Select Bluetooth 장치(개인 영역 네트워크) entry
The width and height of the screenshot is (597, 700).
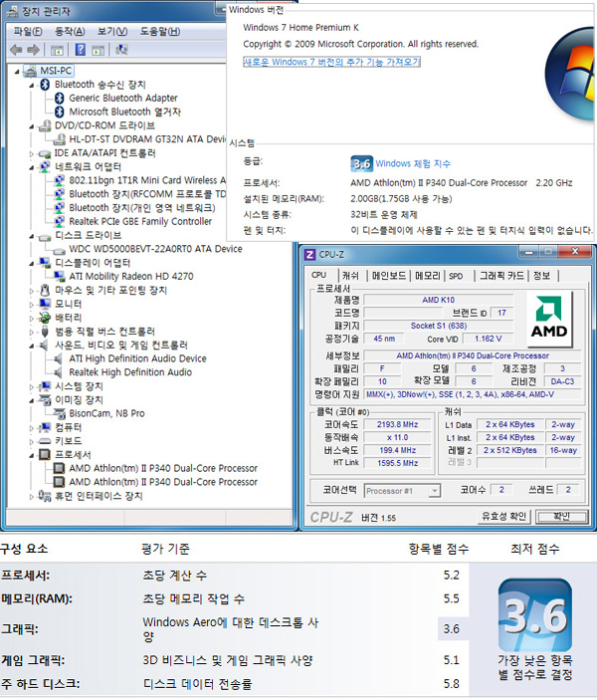142,208
